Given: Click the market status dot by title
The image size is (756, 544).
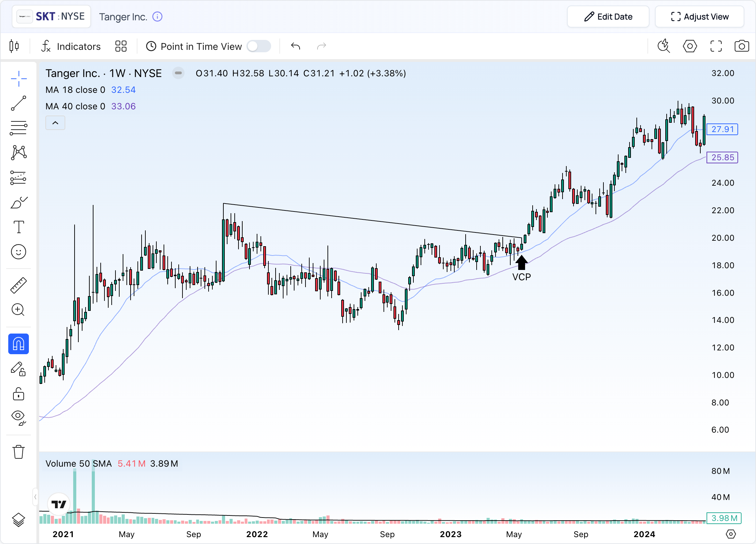Looking at the screenshot, I should point(178,73).
